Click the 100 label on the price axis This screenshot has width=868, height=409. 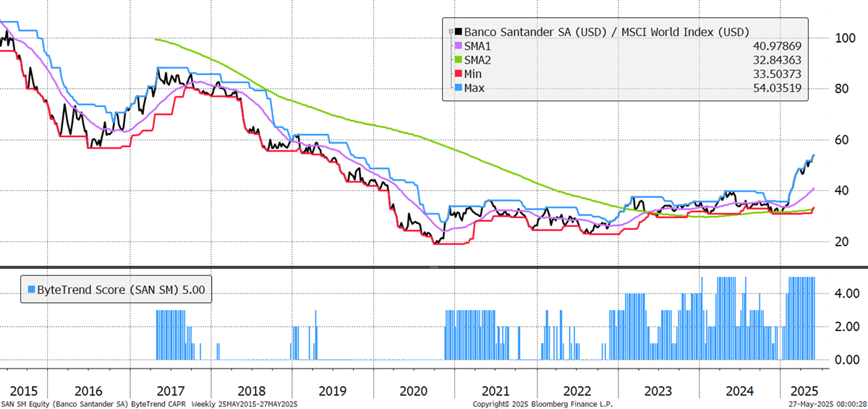(844, 38)
